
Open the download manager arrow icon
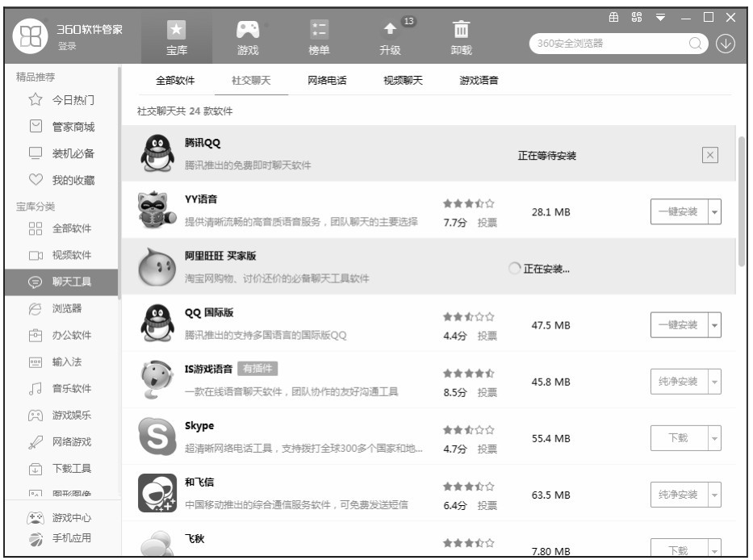[725, 44]
